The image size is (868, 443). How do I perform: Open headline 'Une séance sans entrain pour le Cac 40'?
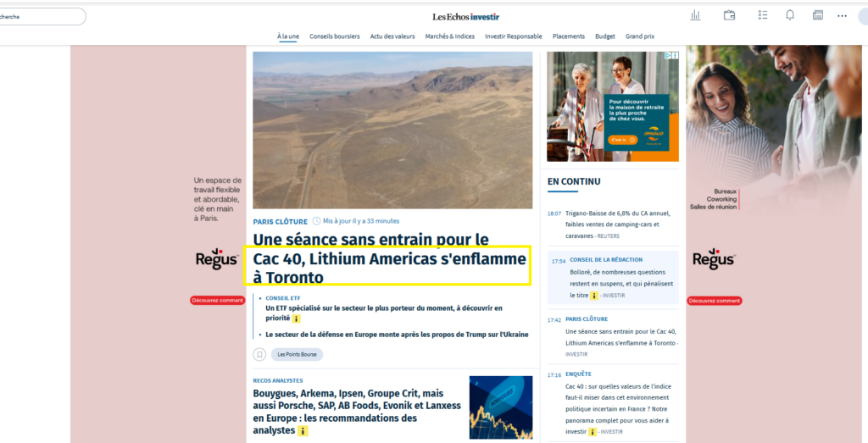390,258
